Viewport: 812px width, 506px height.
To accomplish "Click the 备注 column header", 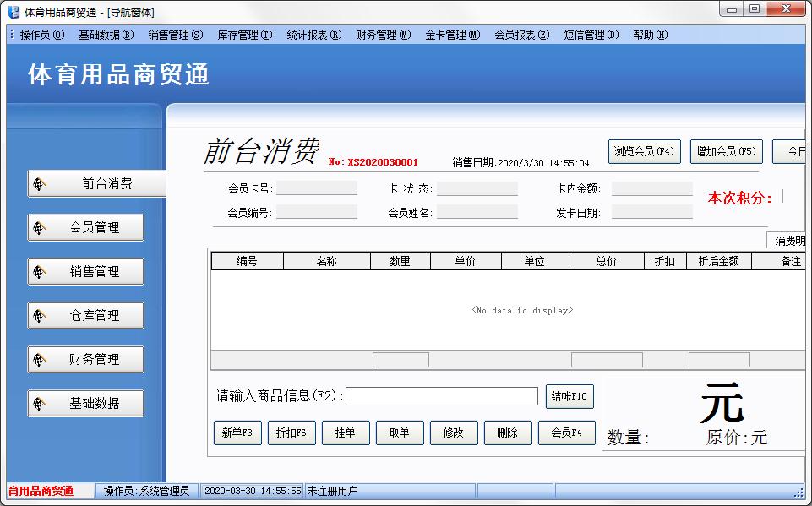I will (x=779, y=262).
